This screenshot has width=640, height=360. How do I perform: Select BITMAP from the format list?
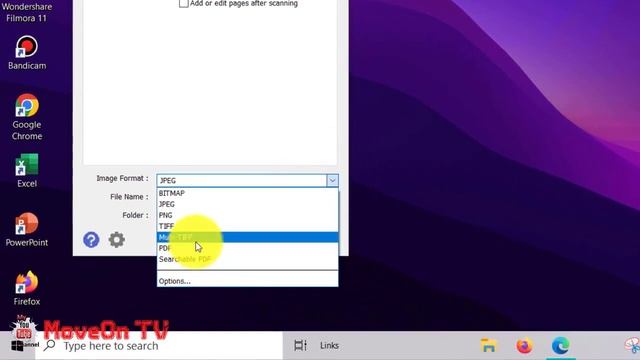point(247,193)
